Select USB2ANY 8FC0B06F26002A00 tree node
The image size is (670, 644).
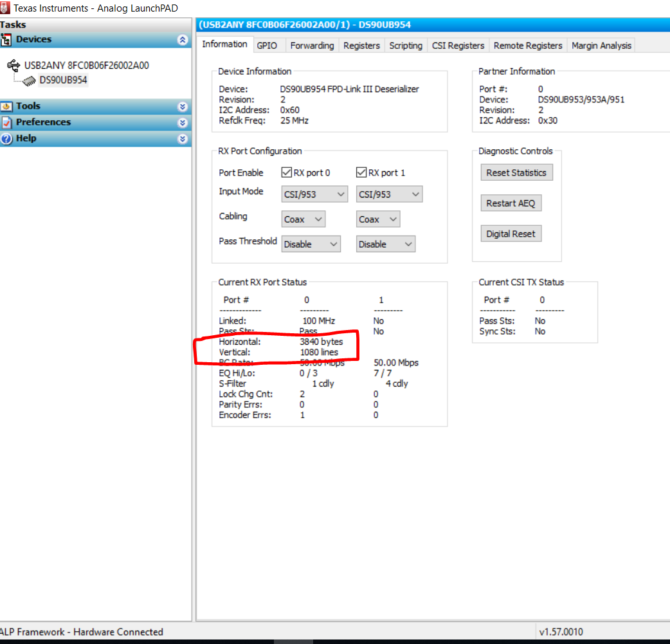pos(87,66)
